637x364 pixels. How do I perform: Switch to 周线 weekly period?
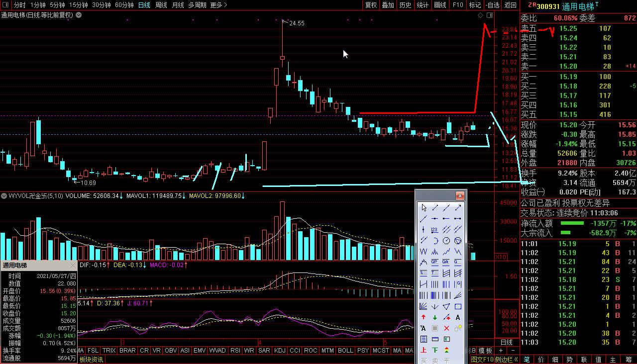(161, 5)
